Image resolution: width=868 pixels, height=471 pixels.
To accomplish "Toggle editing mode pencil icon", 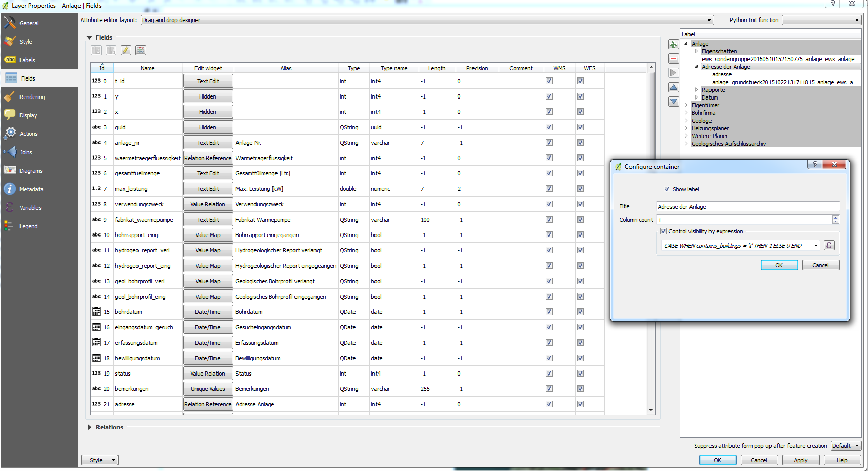I will click(x=126, y=50).
